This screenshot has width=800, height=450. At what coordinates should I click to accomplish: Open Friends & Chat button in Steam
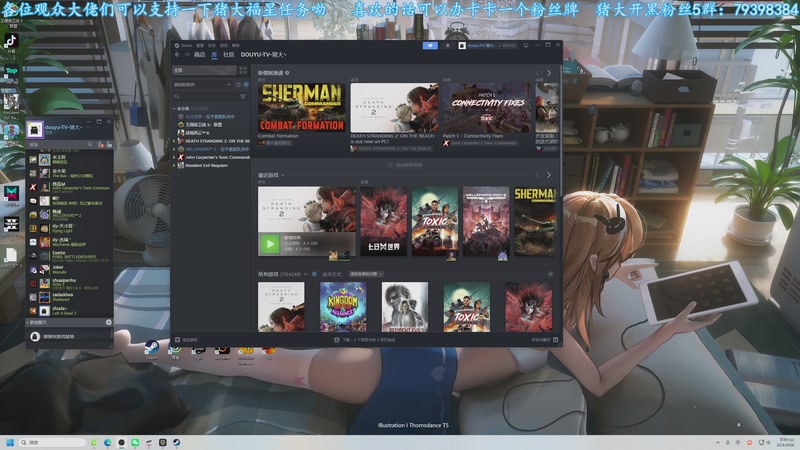[545, 340]
